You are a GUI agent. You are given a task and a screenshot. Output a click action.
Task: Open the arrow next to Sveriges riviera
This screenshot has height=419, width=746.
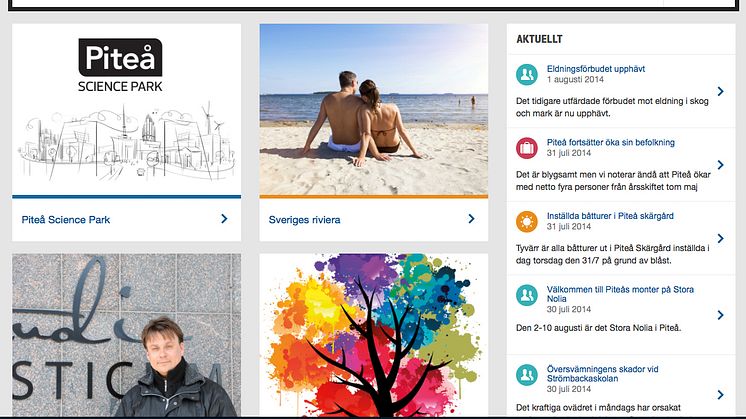click(471, 219)
